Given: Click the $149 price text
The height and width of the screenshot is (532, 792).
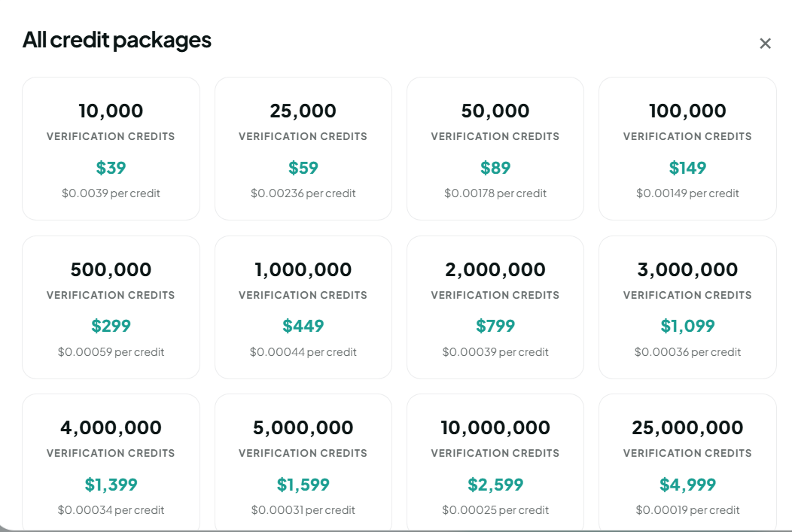Looking at the screenshot, I should coord(687,168).
